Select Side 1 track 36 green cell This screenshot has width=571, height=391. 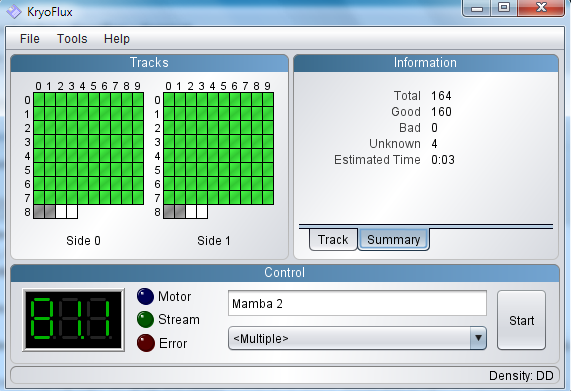(235, 142)
